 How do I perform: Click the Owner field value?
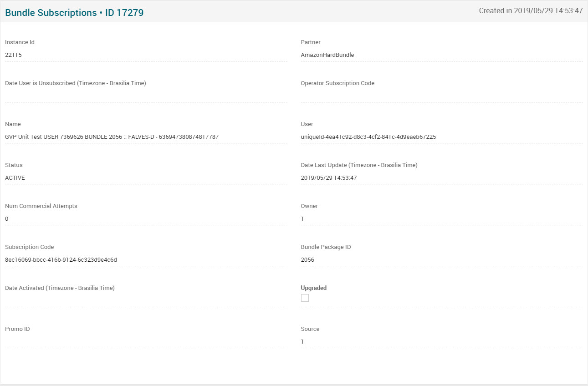[441, 219]
